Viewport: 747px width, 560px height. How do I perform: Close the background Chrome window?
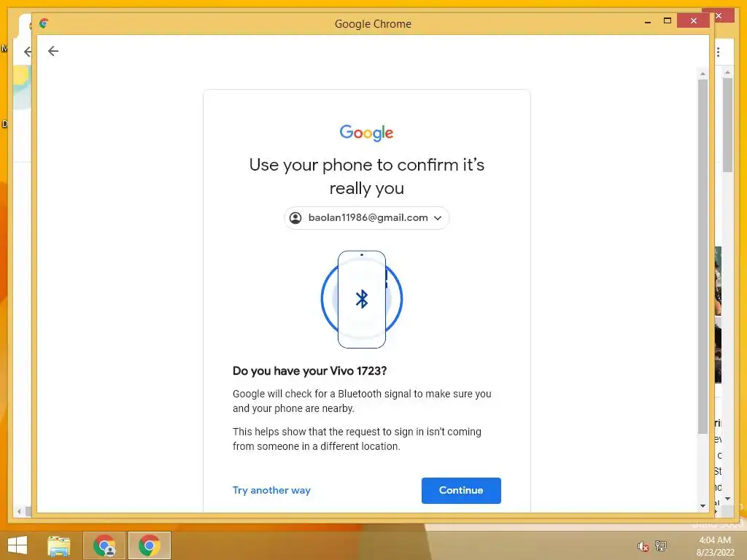(x=719, y=15)
